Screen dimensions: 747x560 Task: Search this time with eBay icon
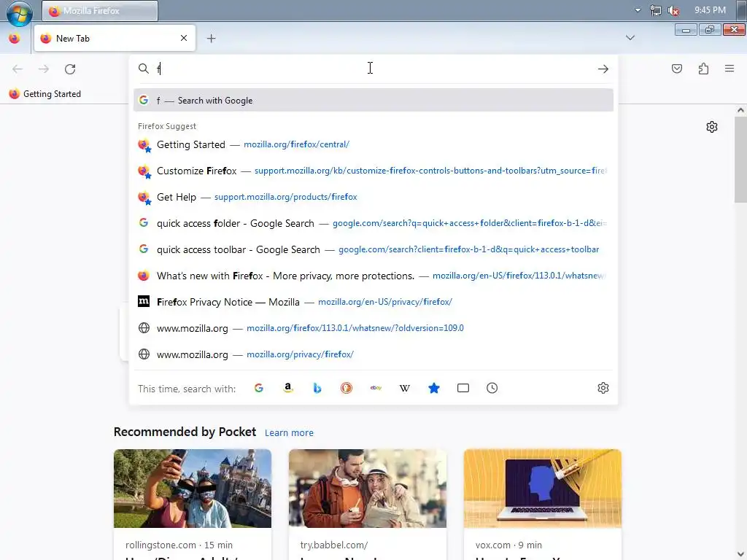[x=376, y=388]
